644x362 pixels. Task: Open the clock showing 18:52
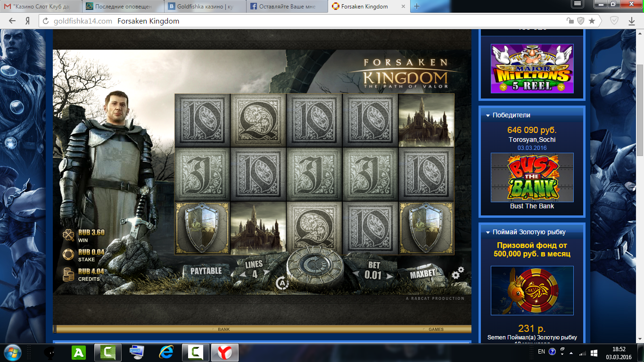point(619,353)
